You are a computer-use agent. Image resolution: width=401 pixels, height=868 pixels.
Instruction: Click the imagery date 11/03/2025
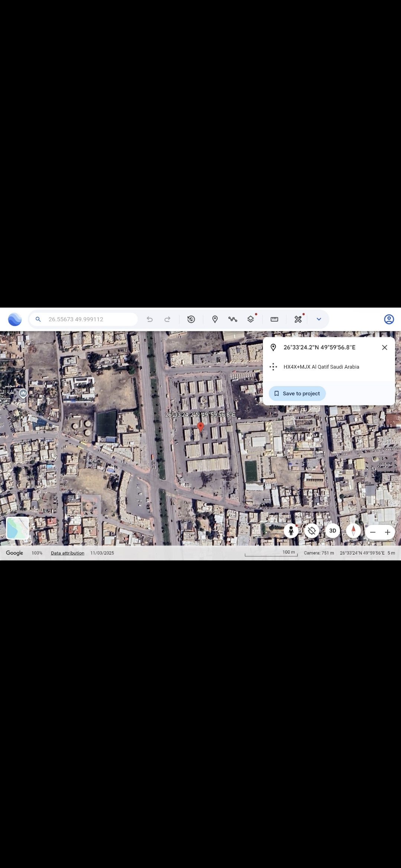pyautogui.click(x=102, y=553)
